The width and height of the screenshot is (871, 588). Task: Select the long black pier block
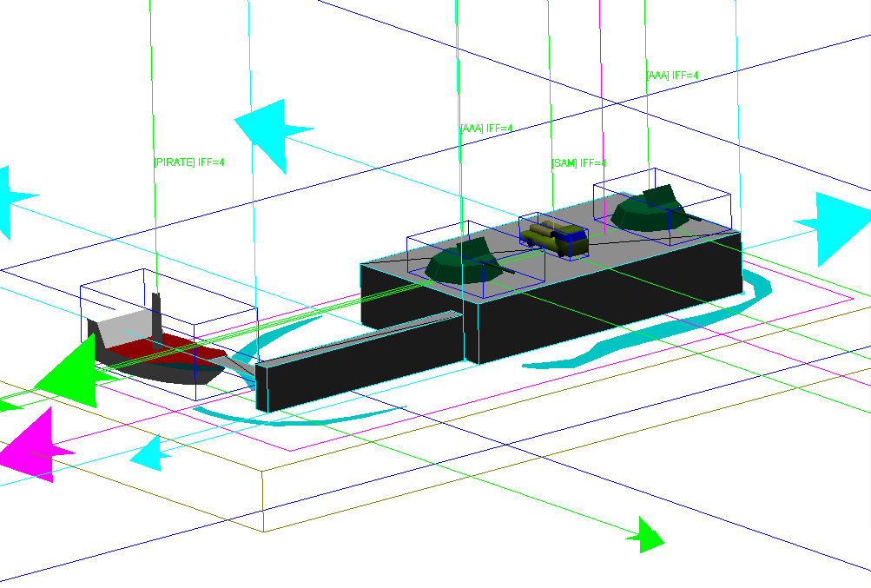[x=360, y=361]
